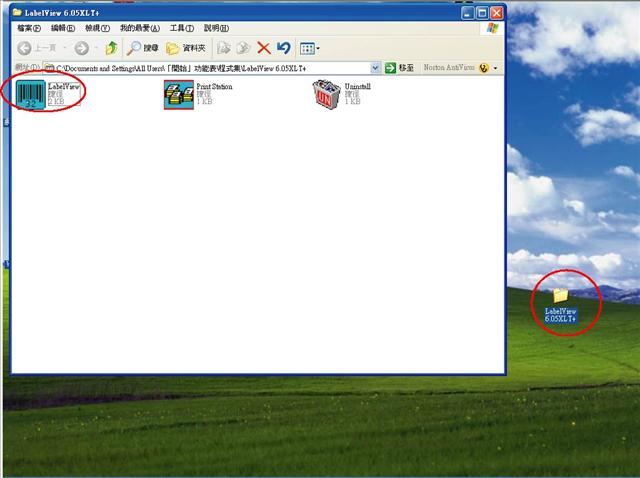The height and width of the screenshot is (478, 640).
Task: Click the "LabelView" file name text
Action: tap(64, 87)
